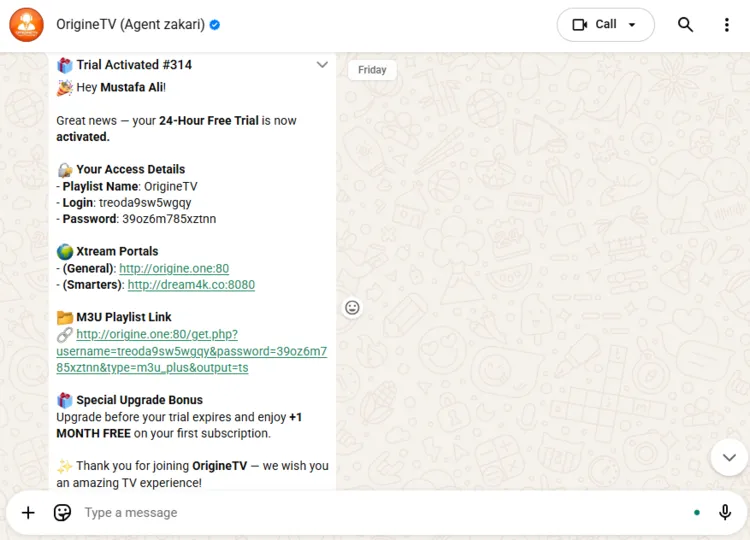Open the OrigineTV profile picture
750x540 pixels.
point(26,25)
